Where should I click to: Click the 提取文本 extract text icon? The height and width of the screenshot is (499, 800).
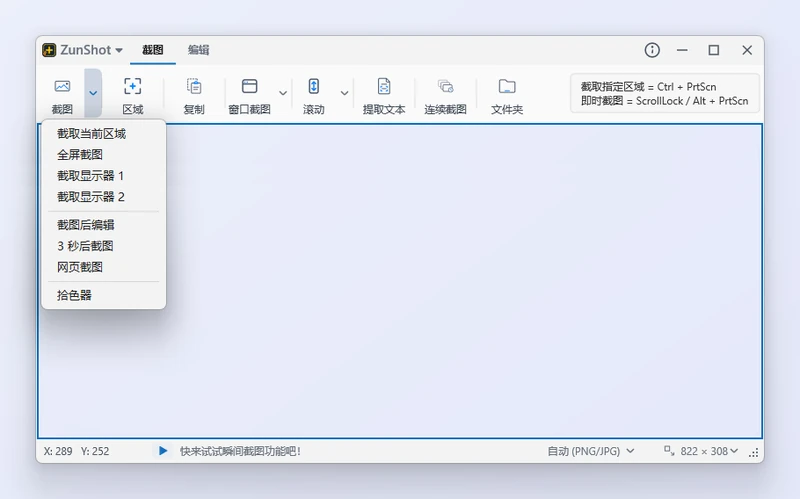pos(384,86)
